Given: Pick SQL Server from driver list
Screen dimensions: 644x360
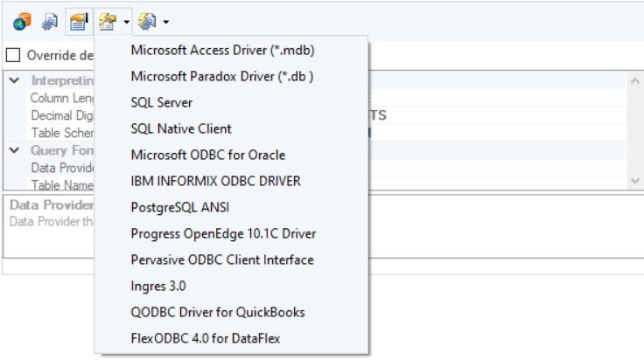Looking at the screenshot, I should point(162,103).
